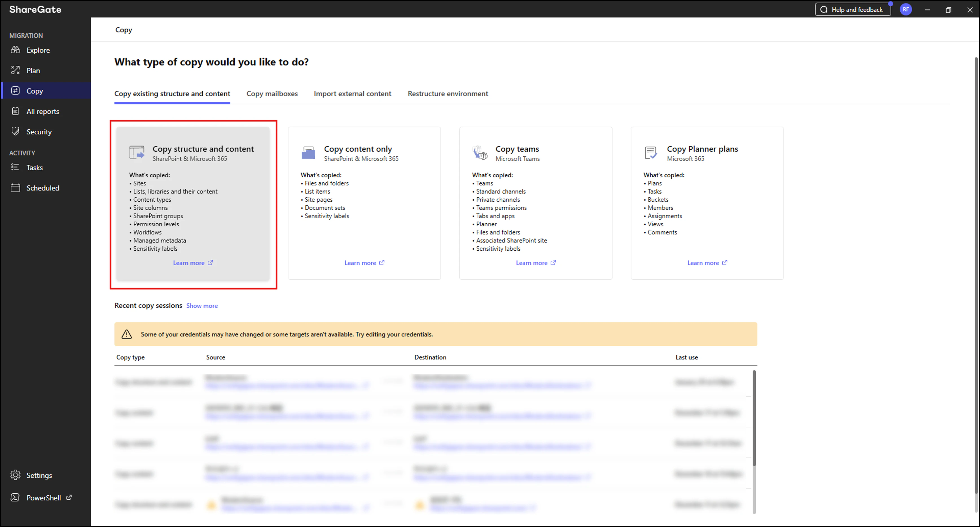Click the Scheduled calendar icon
980x527 pixels.
15,188
